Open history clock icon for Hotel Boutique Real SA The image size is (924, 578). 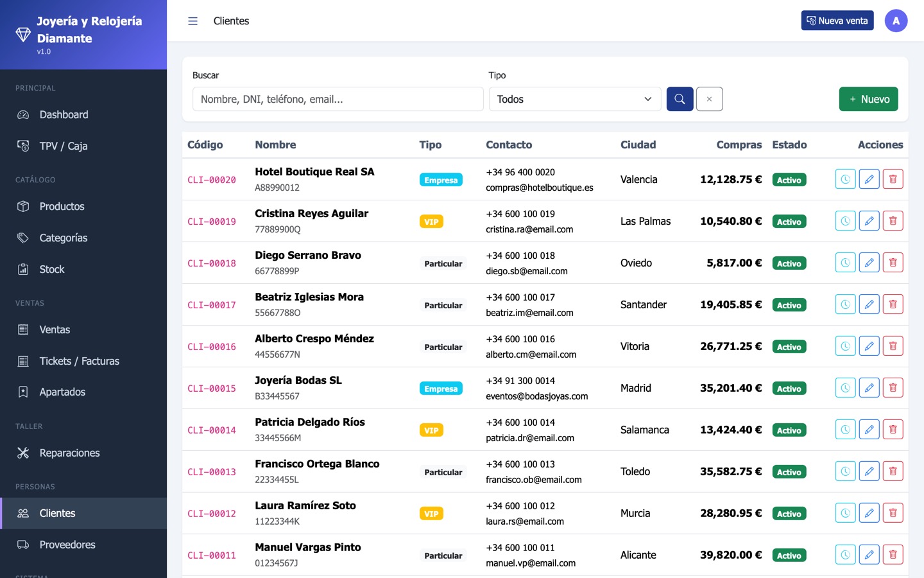[x=845, y=179]
